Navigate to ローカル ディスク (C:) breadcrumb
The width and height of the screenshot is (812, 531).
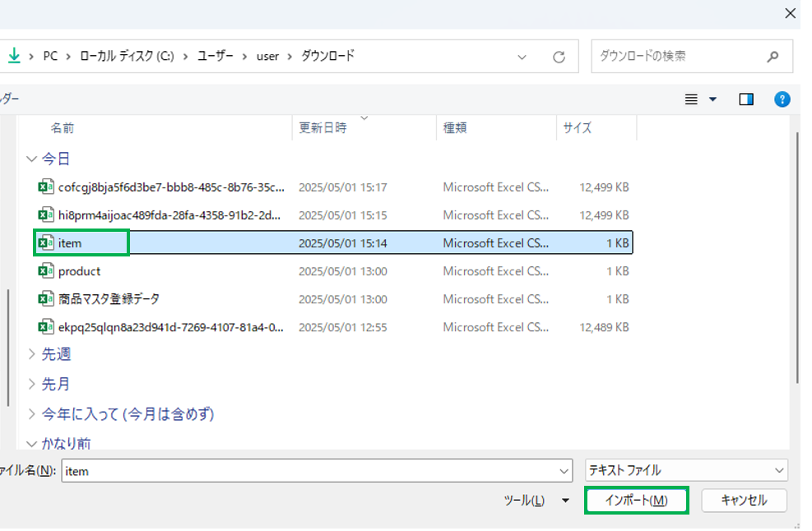tap(127, 56)
